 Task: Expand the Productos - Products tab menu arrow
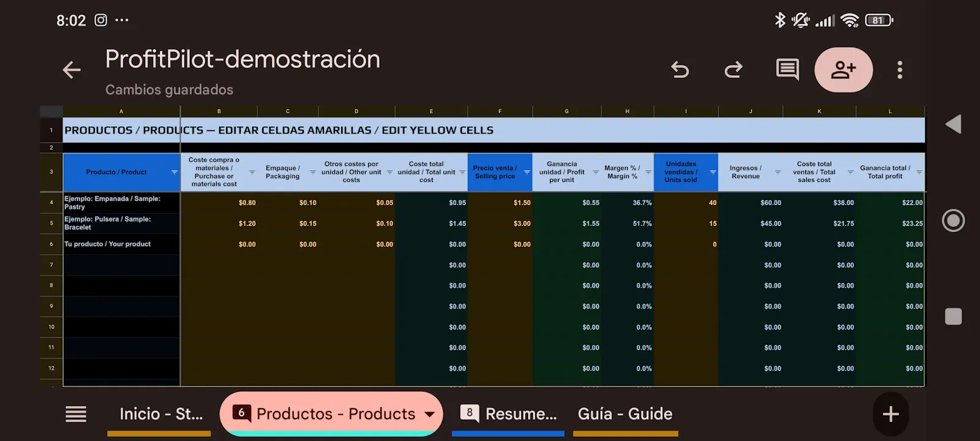[x=429, y=415]
